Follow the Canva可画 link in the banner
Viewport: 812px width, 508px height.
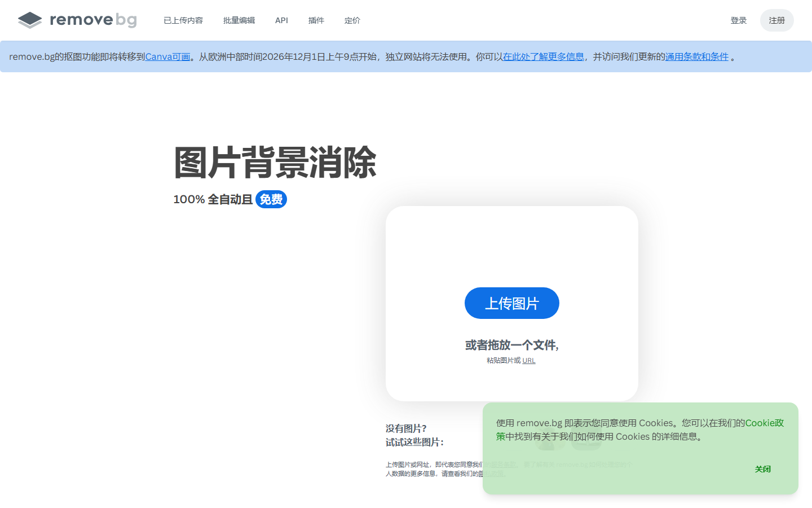[x=167, y=56]
